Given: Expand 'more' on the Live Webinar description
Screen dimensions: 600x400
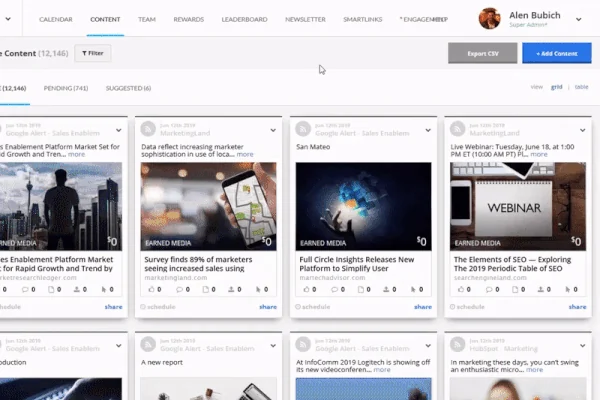Looking at the screenshot, I should coord(539,154).
